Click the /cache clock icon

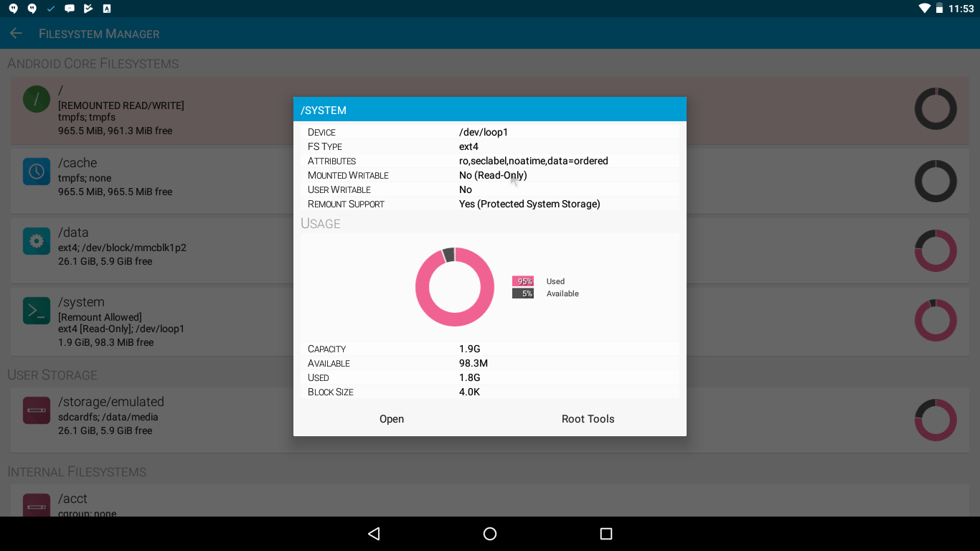point(37,171)
